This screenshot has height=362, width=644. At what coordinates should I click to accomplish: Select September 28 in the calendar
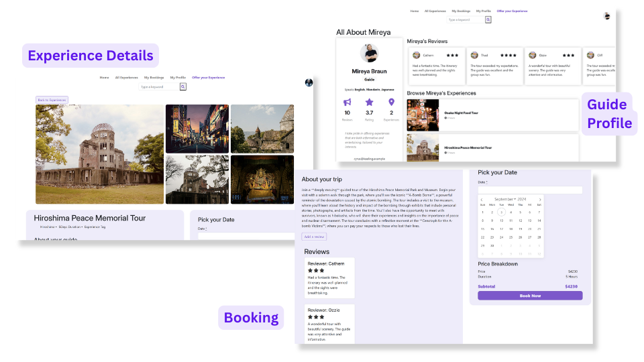click(539, 237)
